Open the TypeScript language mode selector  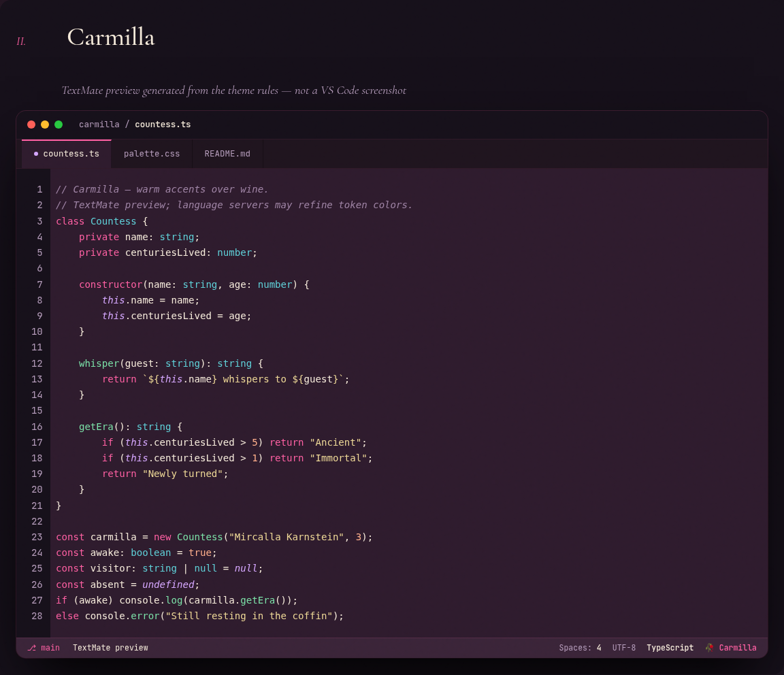(x=670, y=648)
